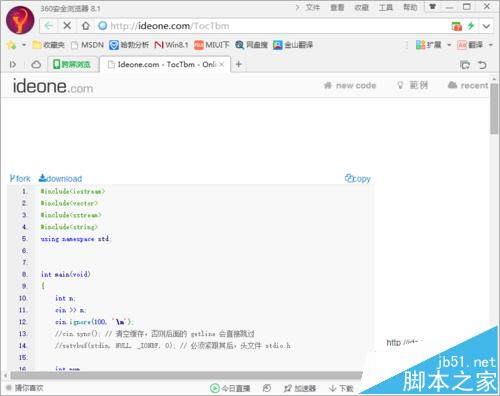Open 下载 downloads in status bar
Viewport: 500px width, 396px height.
click(x=341, y=388)
